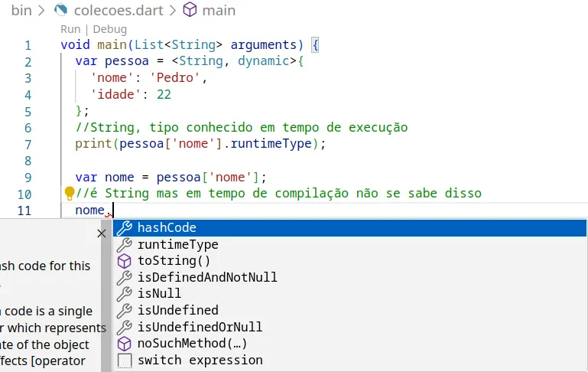Select the toString() suggestion
The image size is (588, 372).
click(x=349, y=261)
